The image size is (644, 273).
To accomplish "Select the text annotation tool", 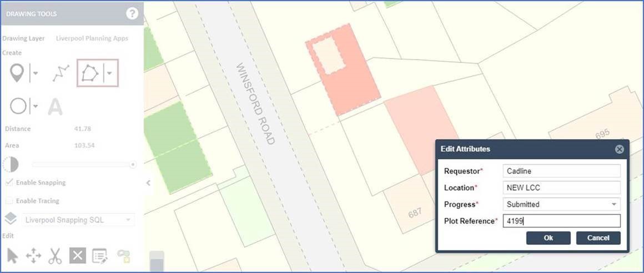I will click(55, 107).
